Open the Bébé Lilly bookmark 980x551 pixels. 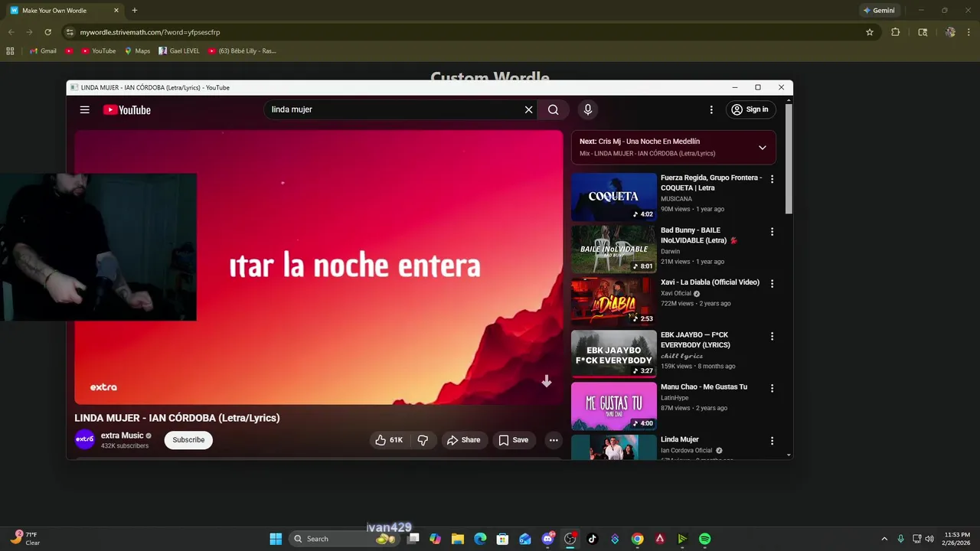[x=242, y=51]
